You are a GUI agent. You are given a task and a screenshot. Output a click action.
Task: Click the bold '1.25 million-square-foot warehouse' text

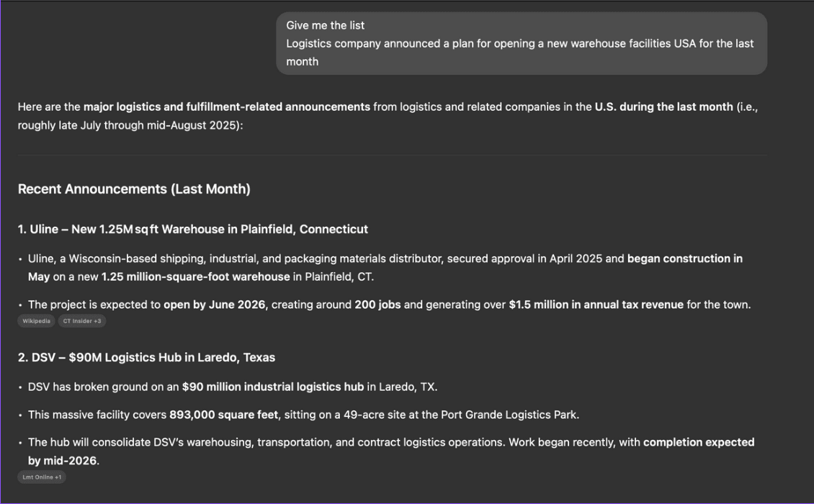(x=195, y=277)
